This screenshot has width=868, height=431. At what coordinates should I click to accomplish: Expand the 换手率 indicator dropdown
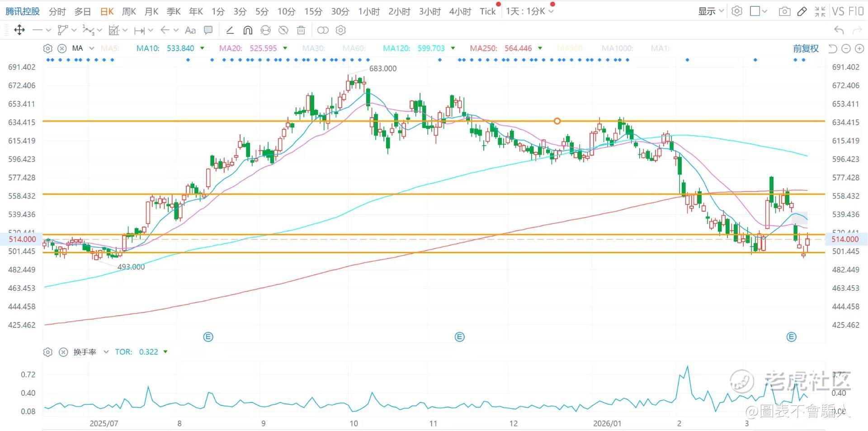[x=106, y=352]
